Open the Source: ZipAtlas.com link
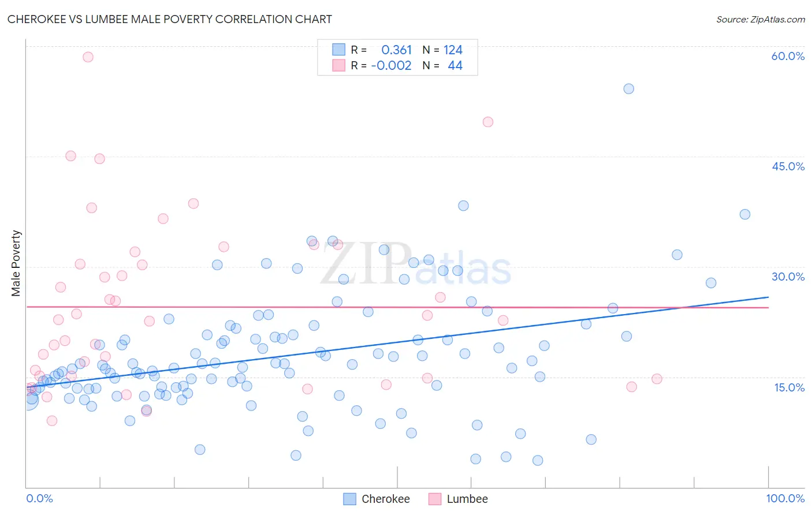The height and width of the screenshot is (515, 812). tap(761, 19)
